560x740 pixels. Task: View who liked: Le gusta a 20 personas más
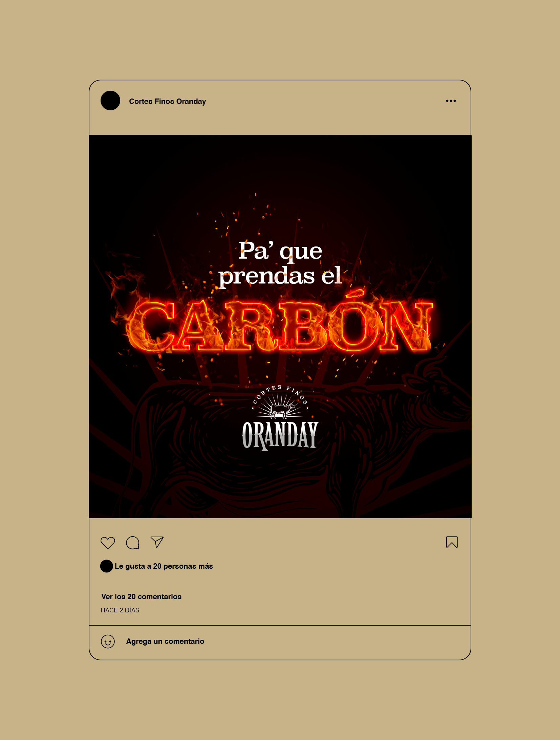164,566
